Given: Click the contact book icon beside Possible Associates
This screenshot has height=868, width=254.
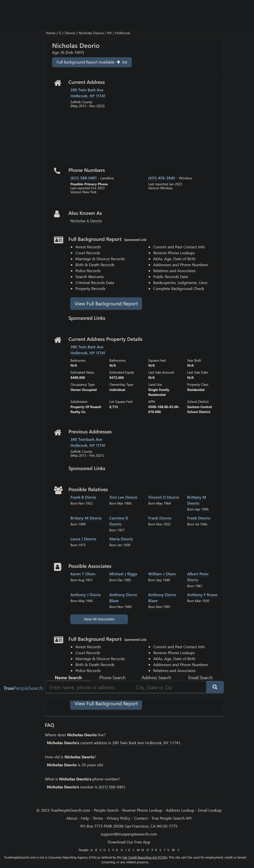Looking at the screenshot, I should click(58, 567).
